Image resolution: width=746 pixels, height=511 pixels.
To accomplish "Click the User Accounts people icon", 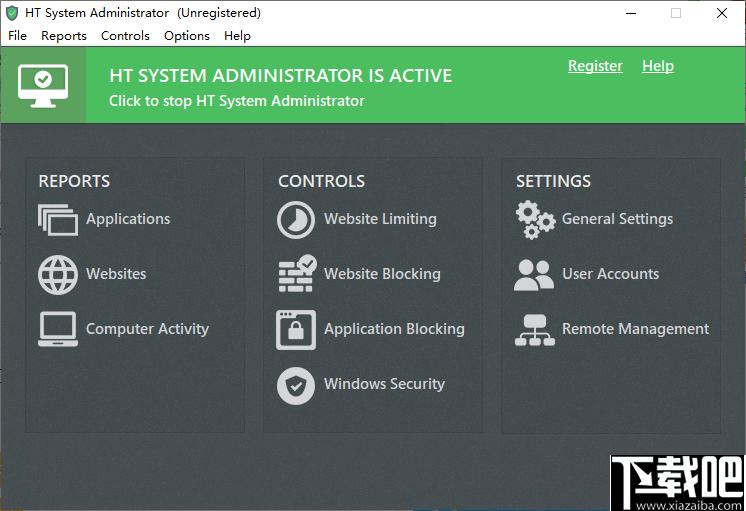I will [534, 275].
